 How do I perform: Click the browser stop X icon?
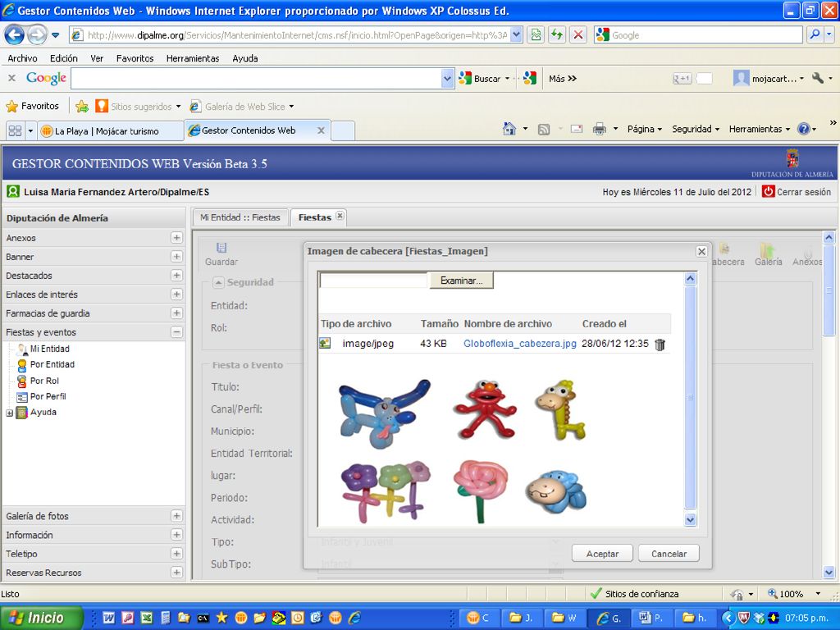(578, 34)
